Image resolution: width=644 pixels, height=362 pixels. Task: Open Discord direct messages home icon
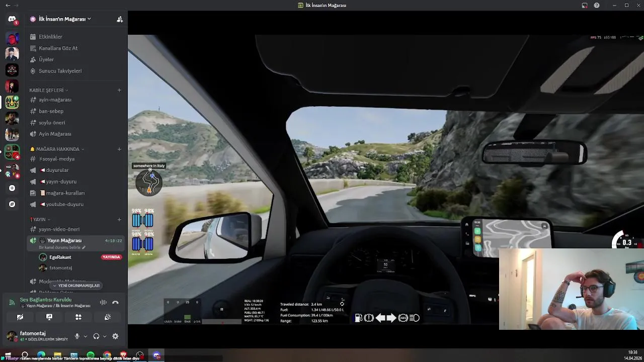tap(12, 19)
